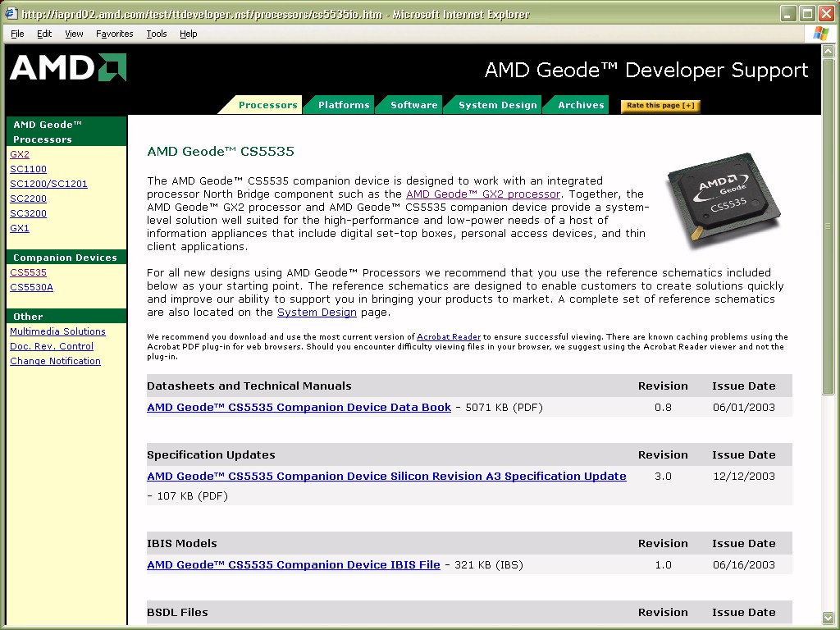Open the CS5535 Companion Device Data Book link

[299, 408]
